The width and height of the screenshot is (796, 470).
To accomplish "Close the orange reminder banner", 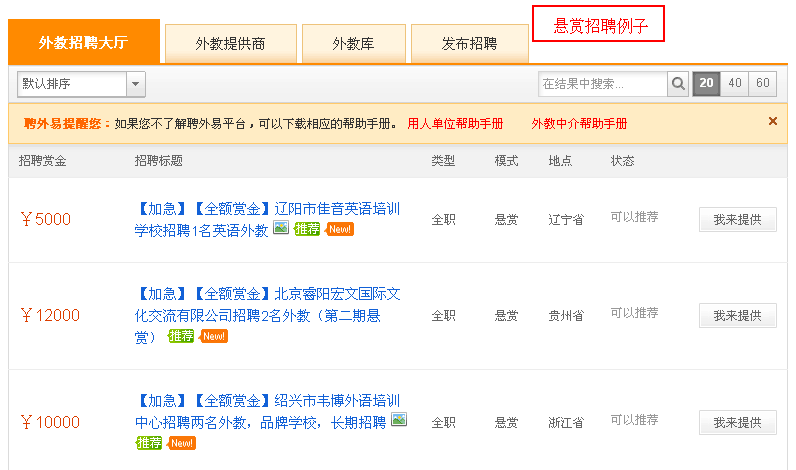I will pyautogui.click(x=772, y=121).
